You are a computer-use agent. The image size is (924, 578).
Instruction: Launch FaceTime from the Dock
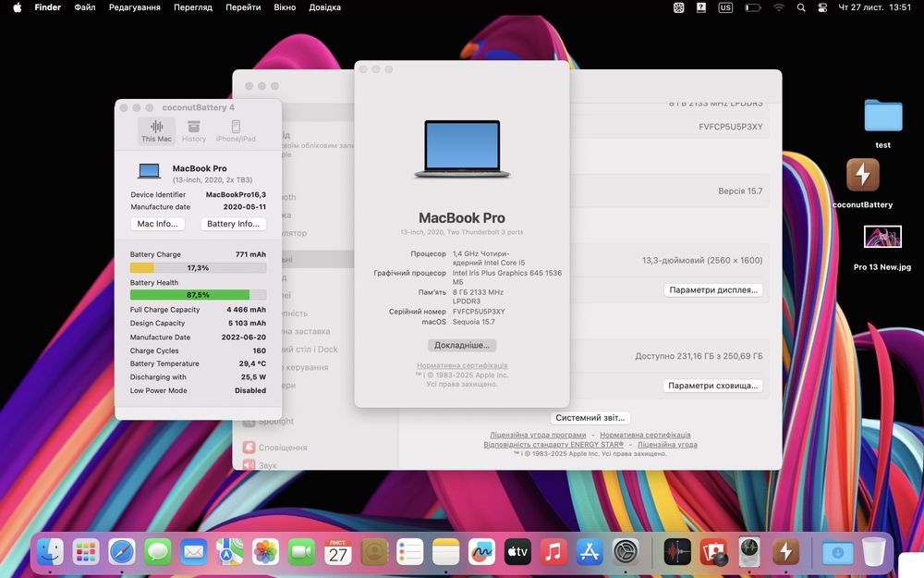coord(302,552)
